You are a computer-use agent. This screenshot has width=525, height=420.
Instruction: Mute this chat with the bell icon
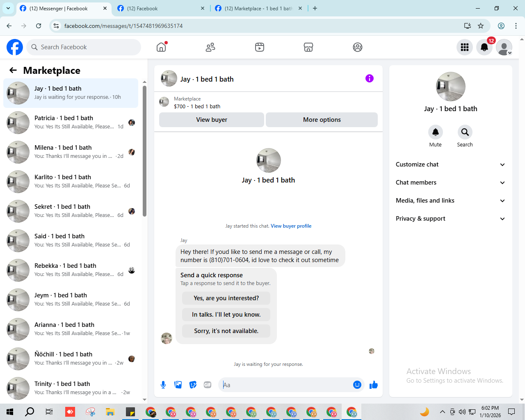pyautogui.click(x=436, y=132)
